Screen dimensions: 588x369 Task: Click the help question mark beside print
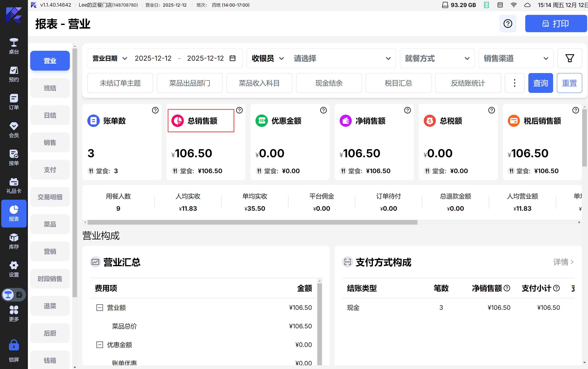click(507, 24)
